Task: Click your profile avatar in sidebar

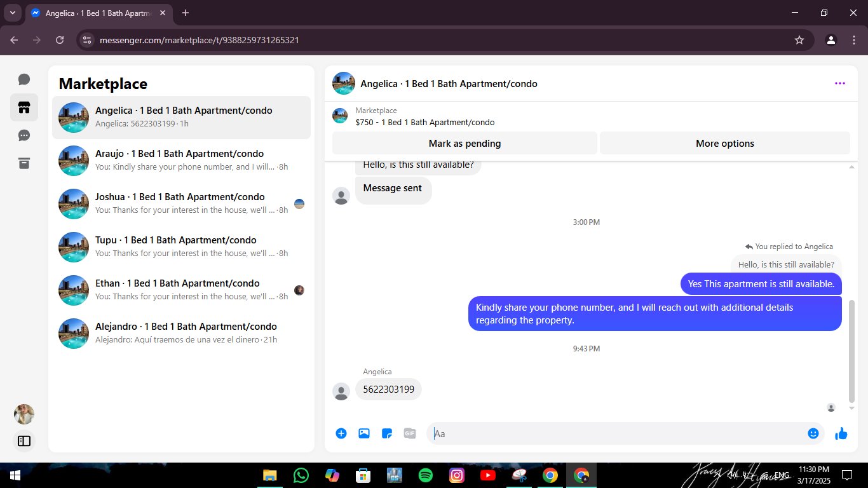Action: tap(24, 414)
